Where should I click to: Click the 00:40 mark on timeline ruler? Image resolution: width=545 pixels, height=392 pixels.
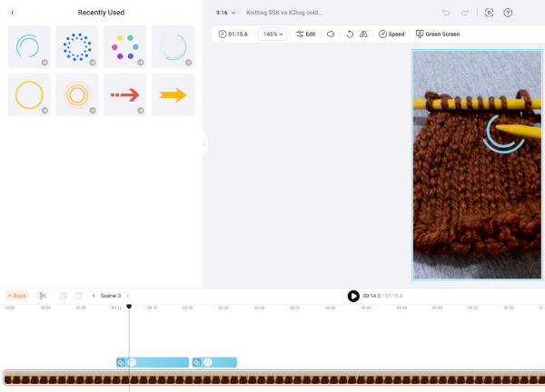pyautogui.click(x=366, y=308)
